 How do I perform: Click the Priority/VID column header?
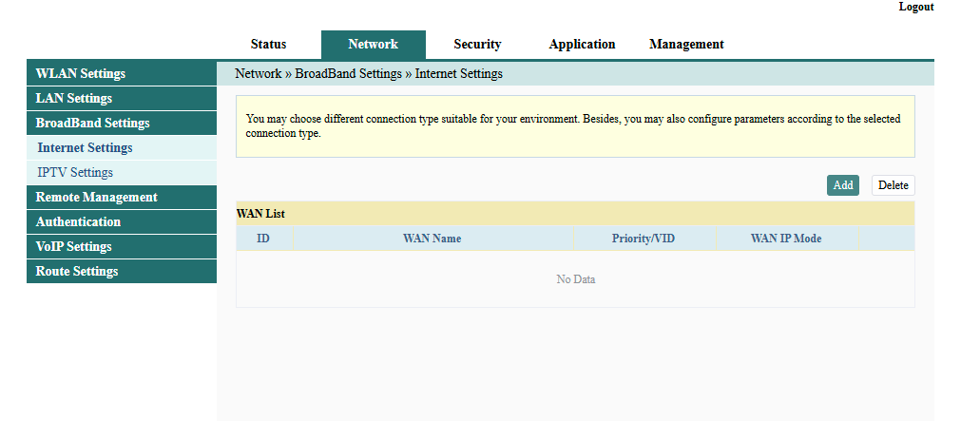coord(643,239)
